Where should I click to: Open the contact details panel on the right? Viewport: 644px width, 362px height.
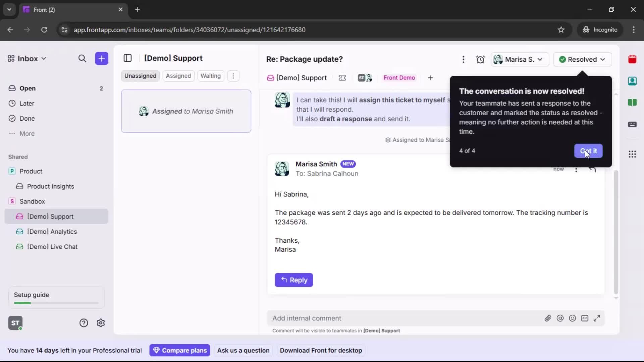pos(633,81)
